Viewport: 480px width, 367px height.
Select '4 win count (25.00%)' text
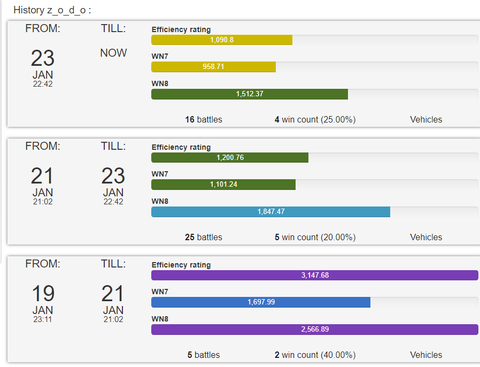coord(315,119)
